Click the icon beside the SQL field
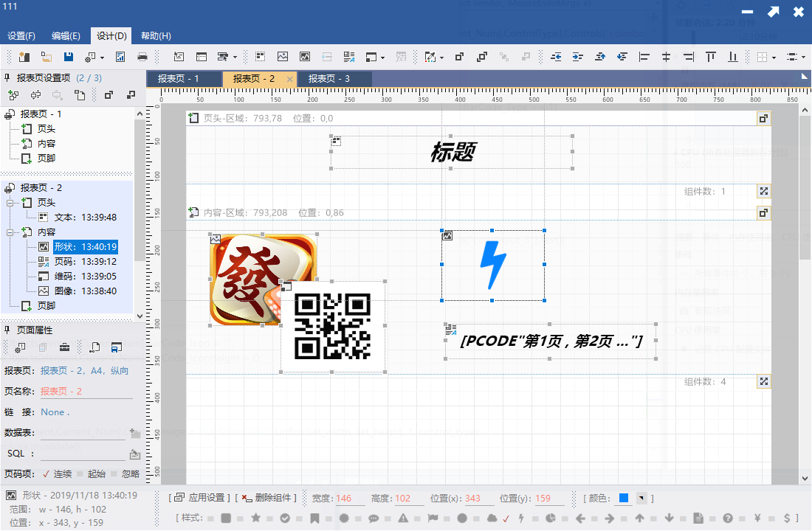The width and height of the screenshot is (812, 531). point(134,454)
